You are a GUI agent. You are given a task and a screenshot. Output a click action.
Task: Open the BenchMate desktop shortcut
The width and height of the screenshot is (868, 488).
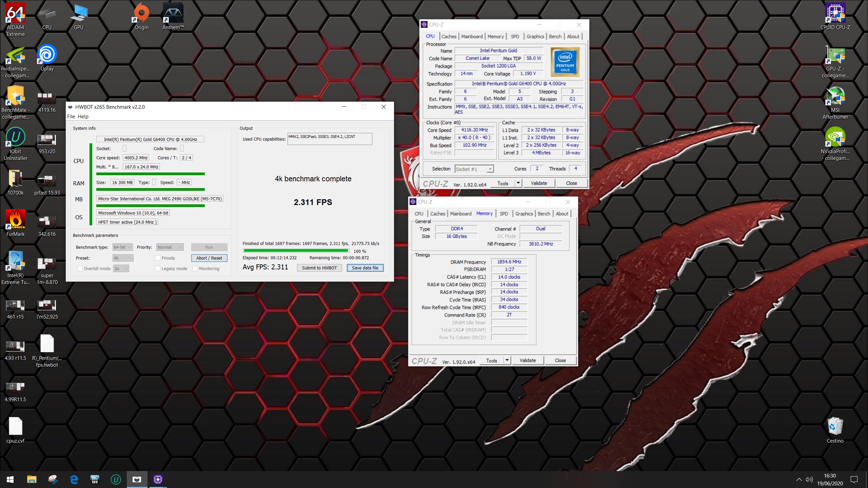(16, 103)
